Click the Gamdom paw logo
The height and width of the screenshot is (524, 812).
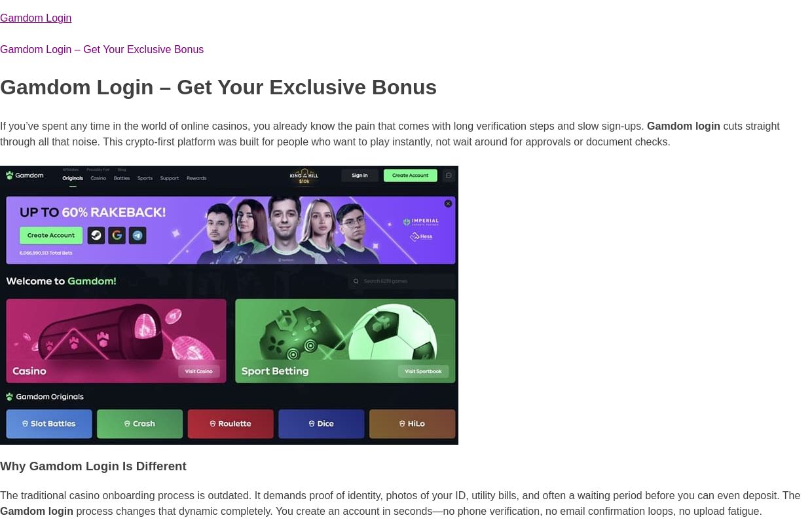pyautogui.click(x=10, y=176)
